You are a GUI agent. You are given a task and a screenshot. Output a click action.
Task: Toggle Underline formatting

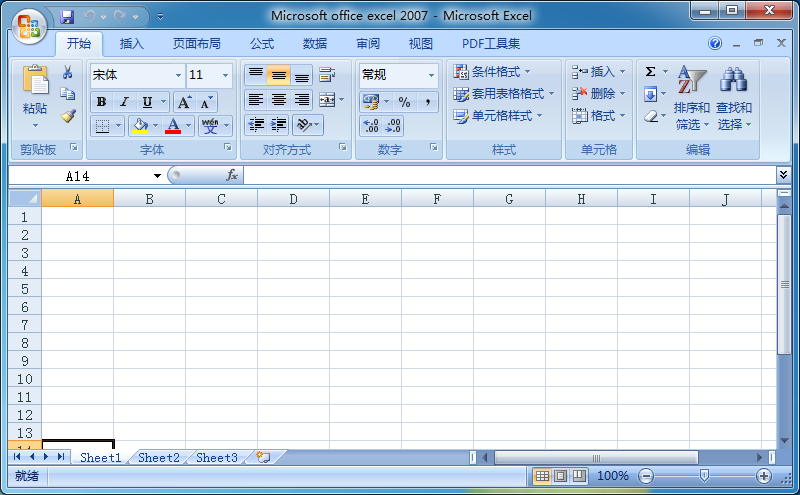point(147,102)
